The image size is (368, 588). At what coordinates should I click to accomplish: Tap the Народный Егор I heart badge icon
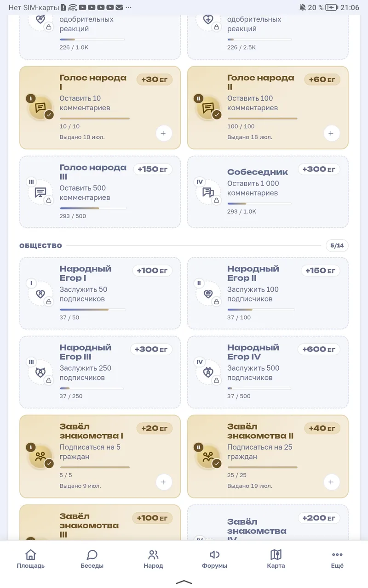tap(40, 294)
